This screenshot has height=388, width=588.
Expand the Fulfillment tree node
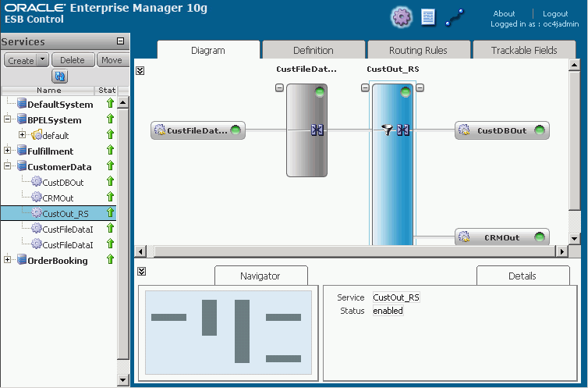coord(8,150)
